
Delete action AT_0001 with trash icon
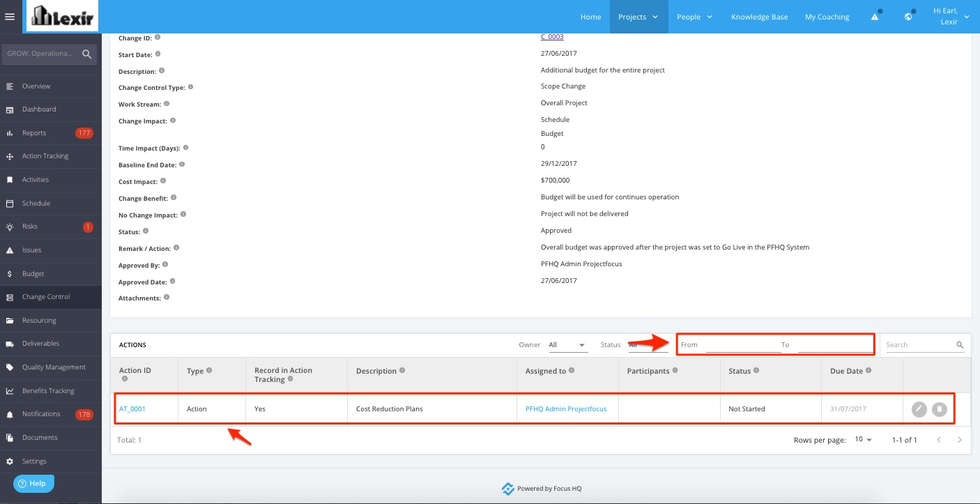pyautogui.click(x=940, y=409)
